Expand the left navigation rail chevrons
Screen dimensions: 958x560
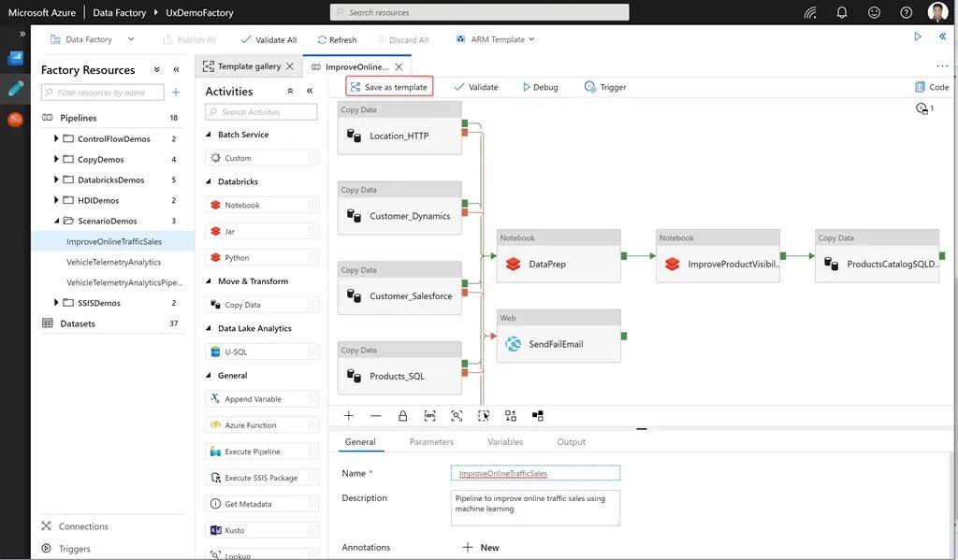tap(22, 35)
